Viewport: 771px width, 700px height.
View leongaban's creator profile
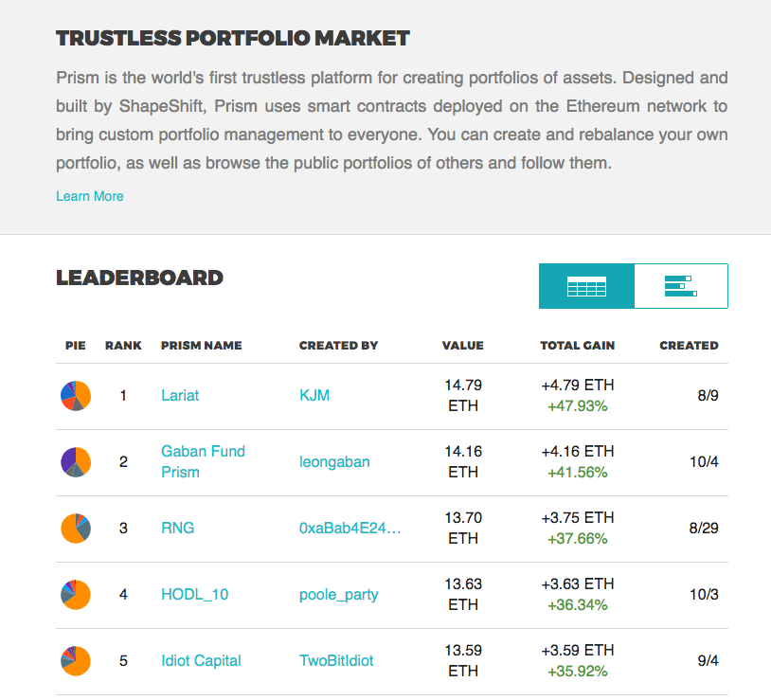point(334,461)
